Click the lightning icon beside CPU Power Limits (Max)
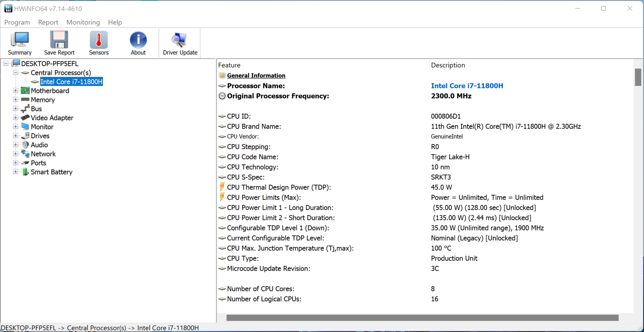Image resolution: width=644 pixels, height=332 pixels. pos(222,197)
